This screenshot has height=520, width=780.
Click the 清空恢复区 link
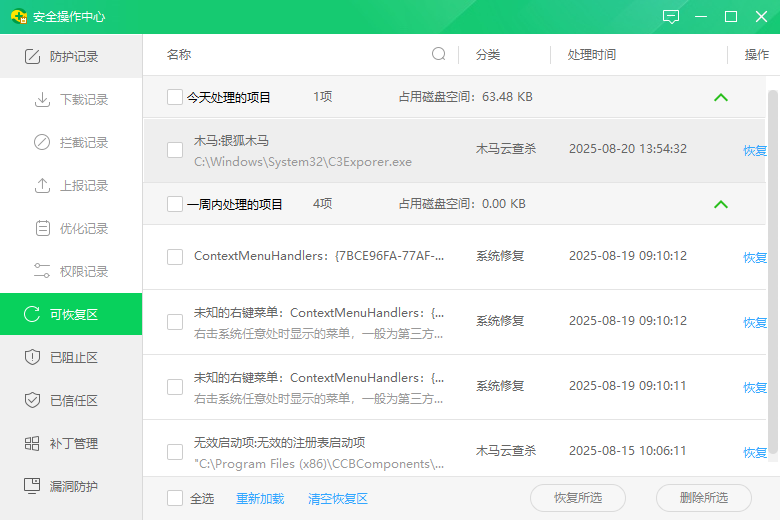[338, 498]
